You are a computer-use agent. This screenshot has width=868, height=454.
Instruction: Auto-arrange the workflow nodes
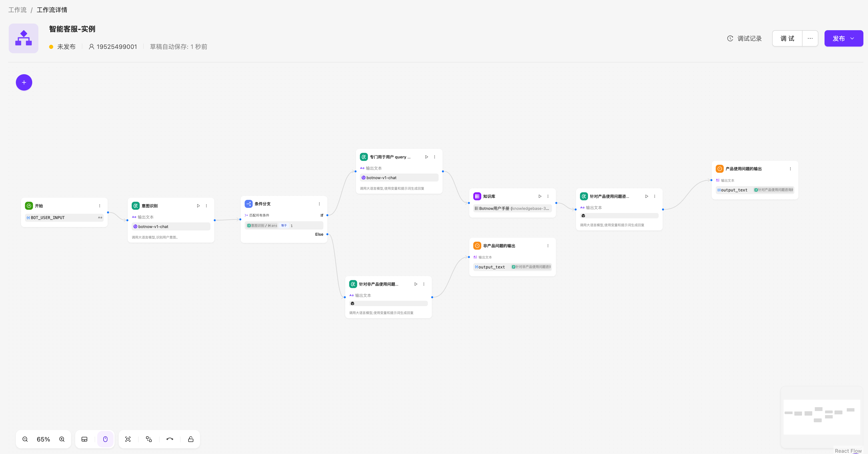pos(149,439)
